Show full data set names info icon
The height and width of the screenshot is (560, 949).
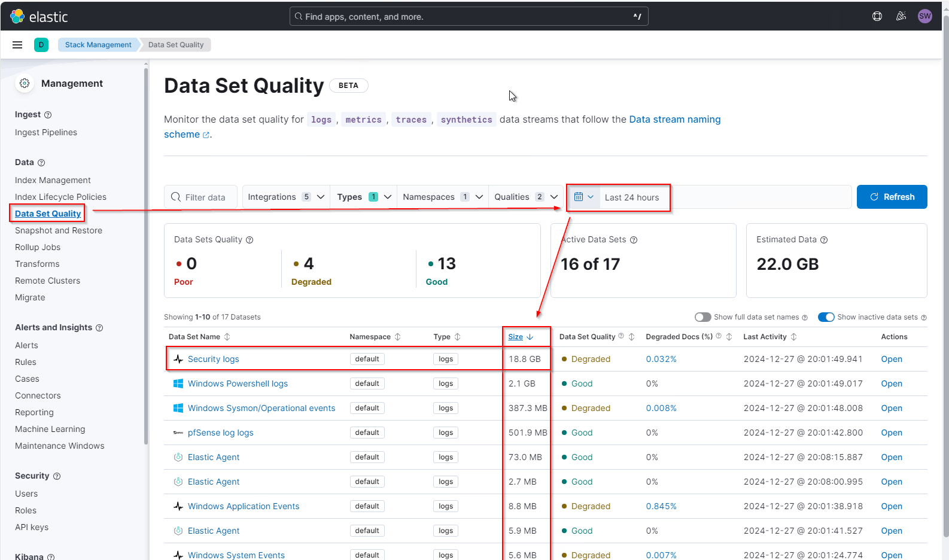coord(805,318)
